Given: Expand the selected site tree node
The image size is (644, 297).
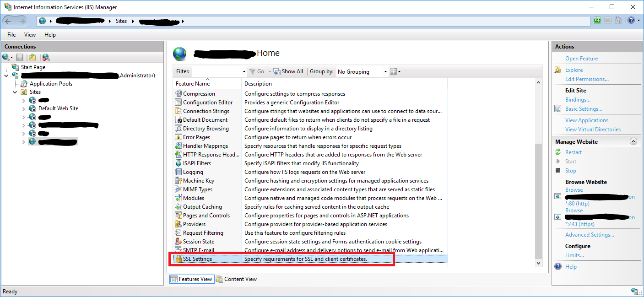Looking at the screenshot, I should 24,142.
